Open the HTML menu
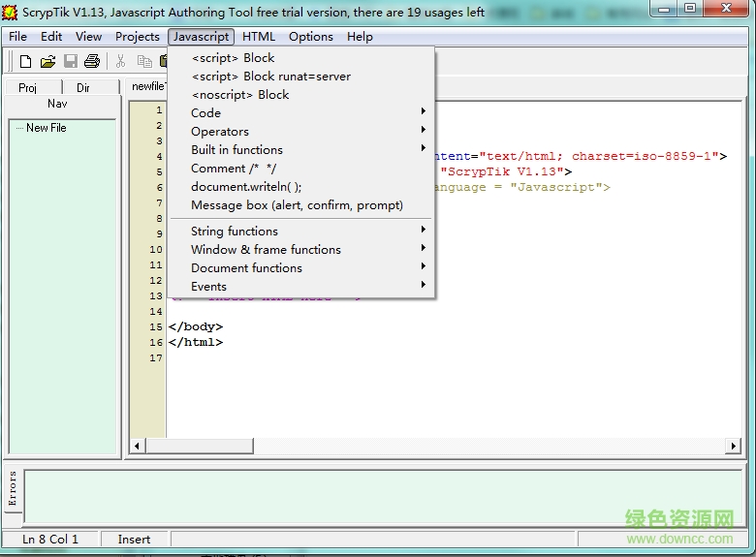This screenshot has width=756, height=557. (259, 37)
